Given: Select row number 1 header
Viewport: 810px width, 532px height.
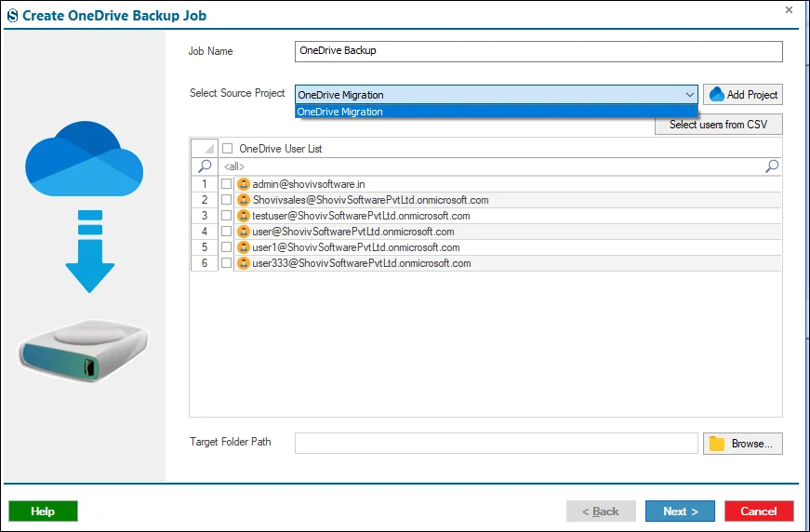Looking at the screenshot, I should pos(205,184).
